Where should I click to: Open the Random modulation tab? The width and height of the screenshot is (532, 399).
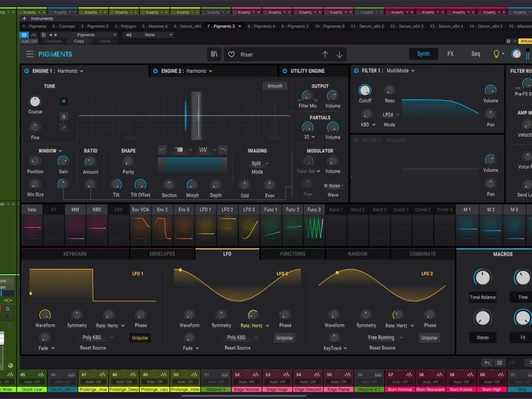tap(358, 254)
